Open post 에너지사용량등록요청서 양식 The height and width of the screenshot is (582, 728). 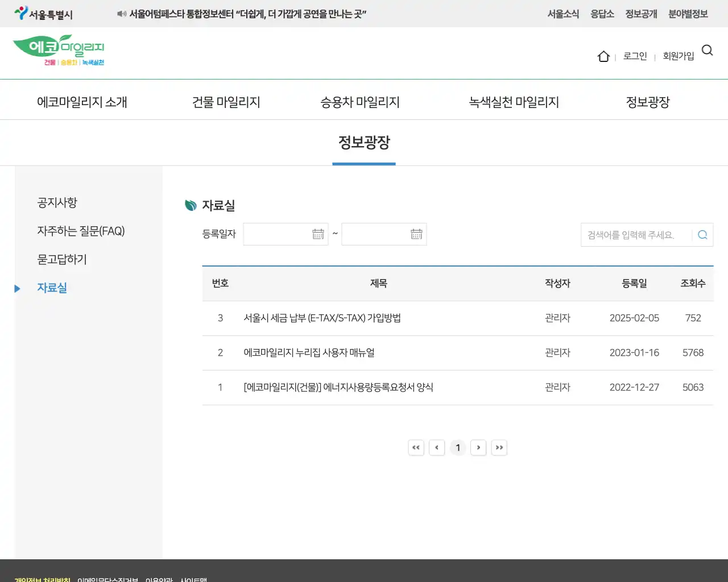(338, 388)
